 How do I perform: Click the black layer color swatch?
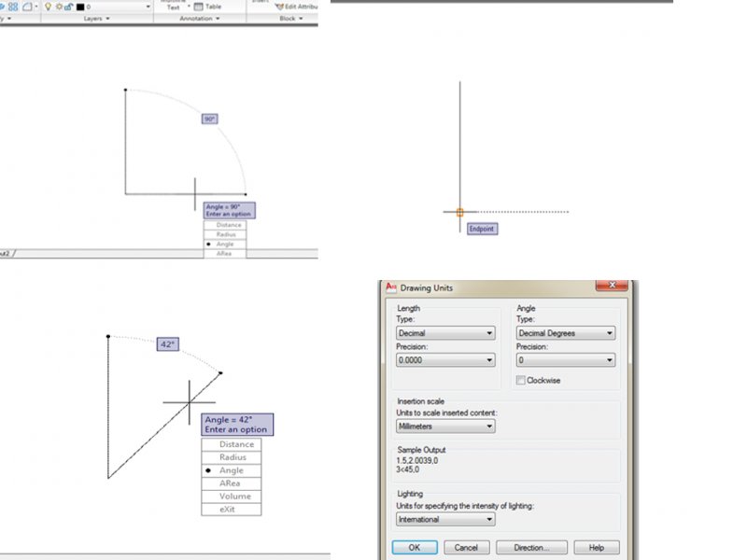80,7
